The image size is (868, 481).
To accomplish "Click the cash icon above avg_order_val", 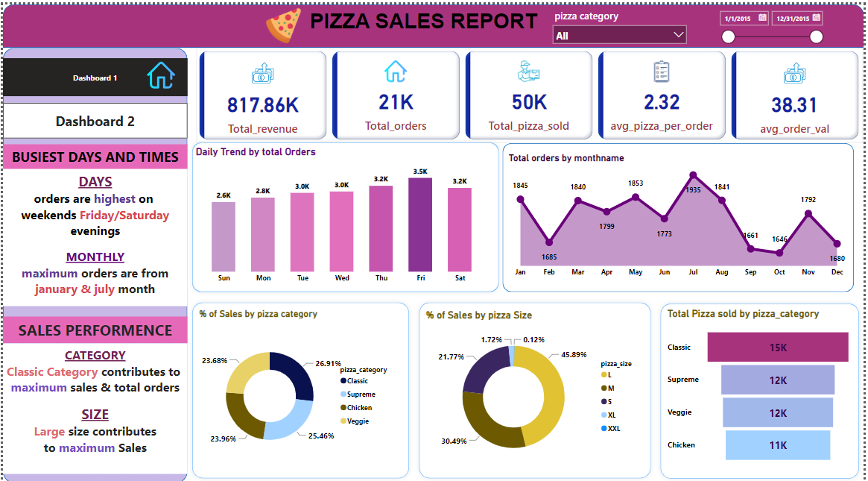I will pyautogui.click(x=794, y=73).
